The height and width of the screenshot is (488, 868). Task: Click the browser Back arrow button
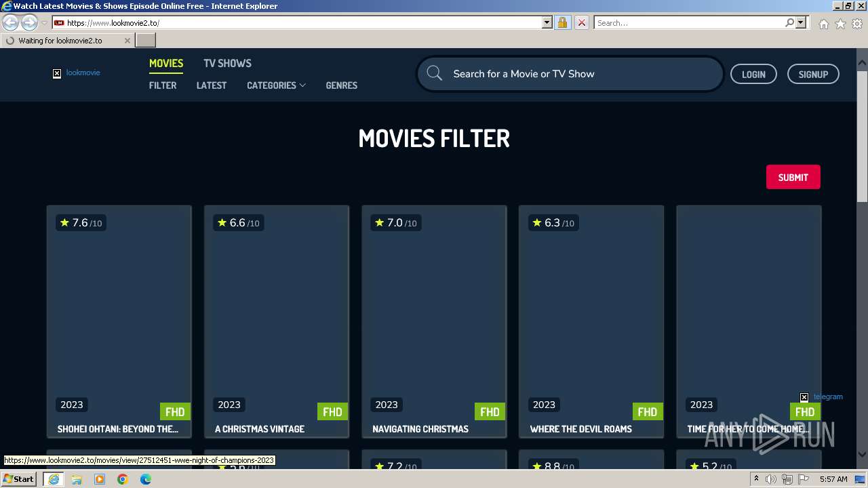click(11, 23)
